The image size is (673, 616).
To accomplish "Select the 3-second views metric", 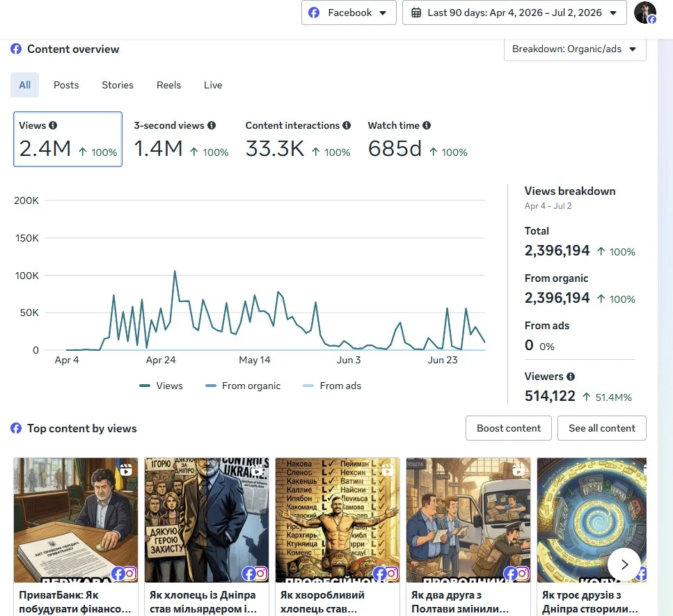I will pyautogui.click(x=181, y=139).
